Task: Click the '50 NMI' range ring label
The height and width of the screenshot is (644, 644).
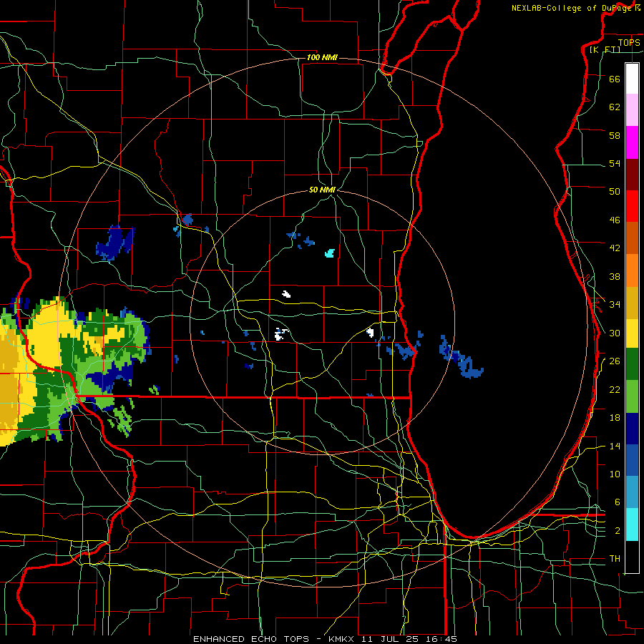Action: pyautogui.click(x=322, y=190)
